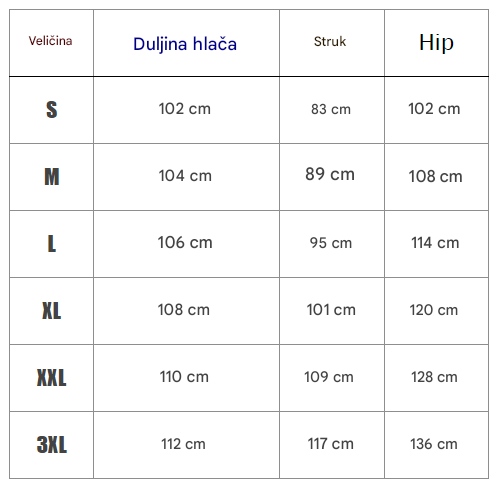Select the S size row label
Screen dimensions: 496x487
click(52, 110)
